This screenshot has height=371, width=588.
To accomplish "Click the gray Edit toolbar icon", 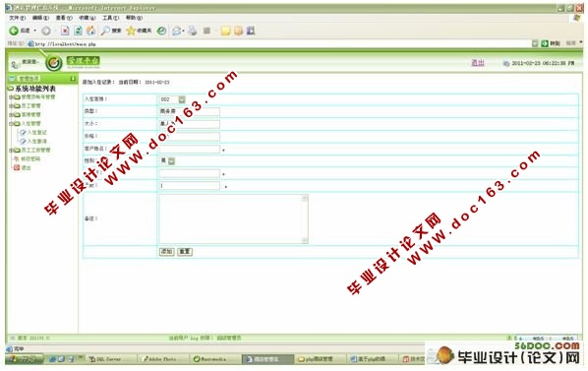I will 206,31.
